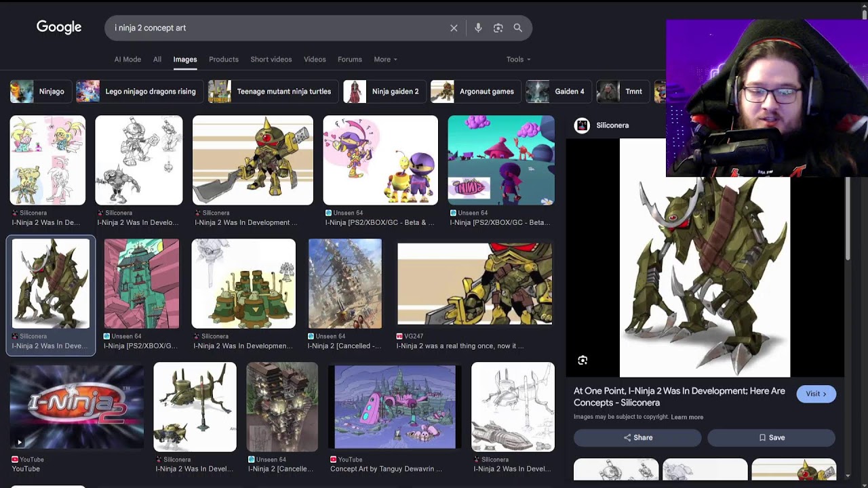Select the Argonaut games chip
The width and height of the screenshot is (868, 488).
475,91
